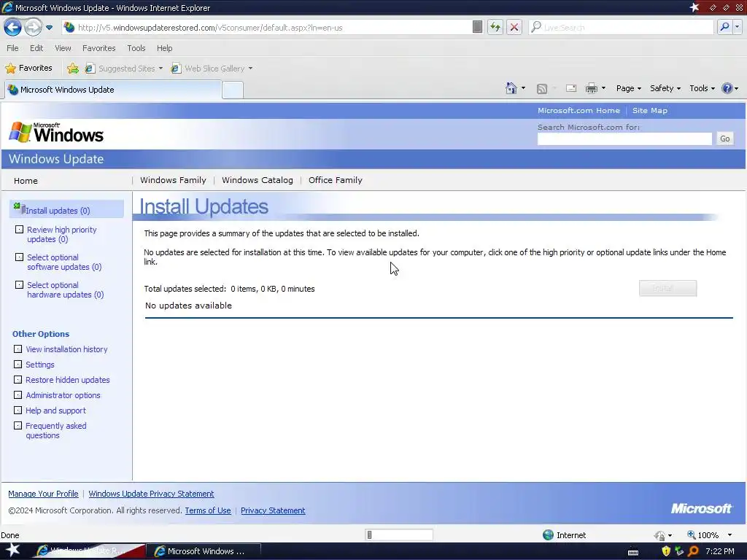This screenshot has height=560, width=747.
Task: Open Manage Your Profile link
Action: pyautogui.click(x=43, y=494)
